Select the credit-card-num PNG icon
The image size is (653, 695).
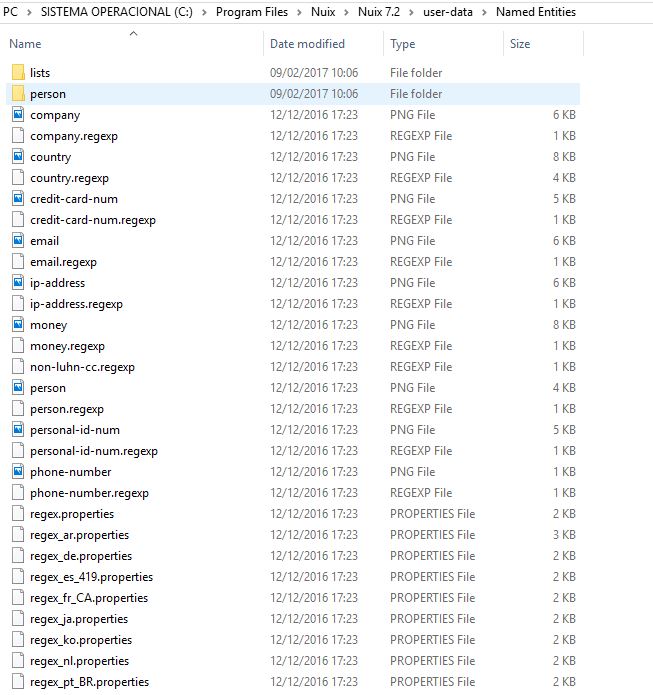pos(18,199)
